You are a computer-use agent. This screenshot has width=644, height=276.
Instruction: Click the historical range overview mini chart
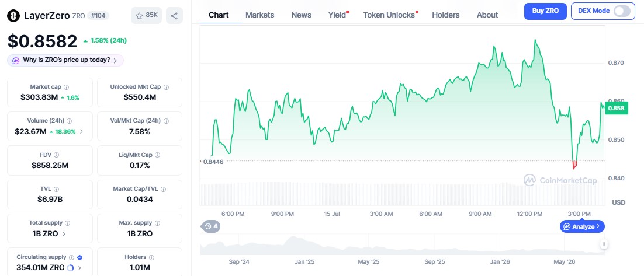point(402,244)
